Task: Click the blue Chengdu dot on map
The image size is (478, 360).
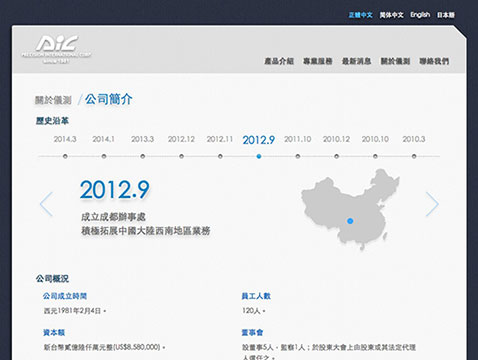Action: (x=350, y=221)
